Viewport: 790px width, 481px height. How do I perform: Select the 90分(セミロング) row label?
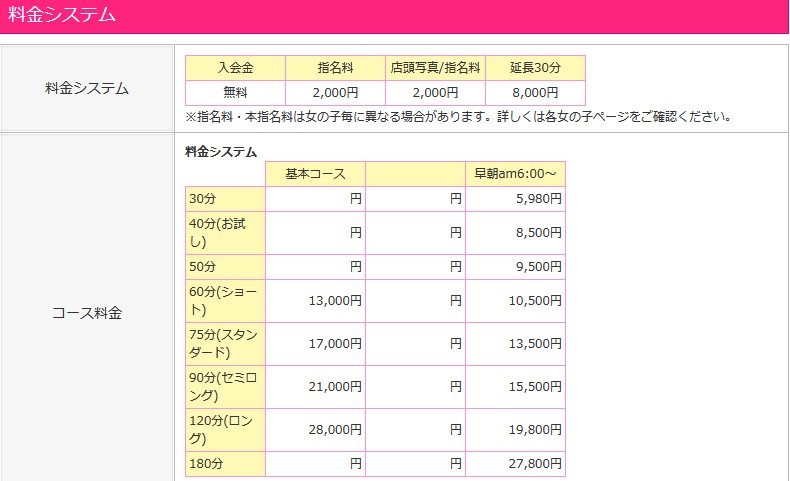[225, 387]
